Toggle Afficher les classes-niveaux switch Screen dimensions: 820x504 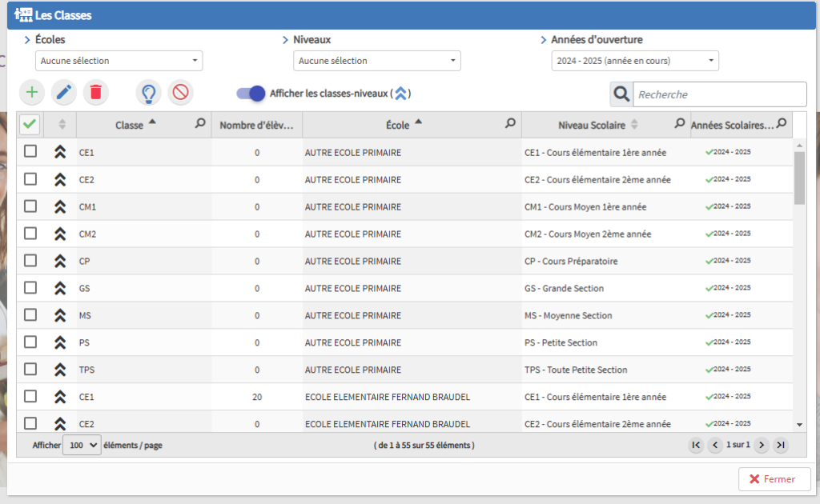coord(251,94)
